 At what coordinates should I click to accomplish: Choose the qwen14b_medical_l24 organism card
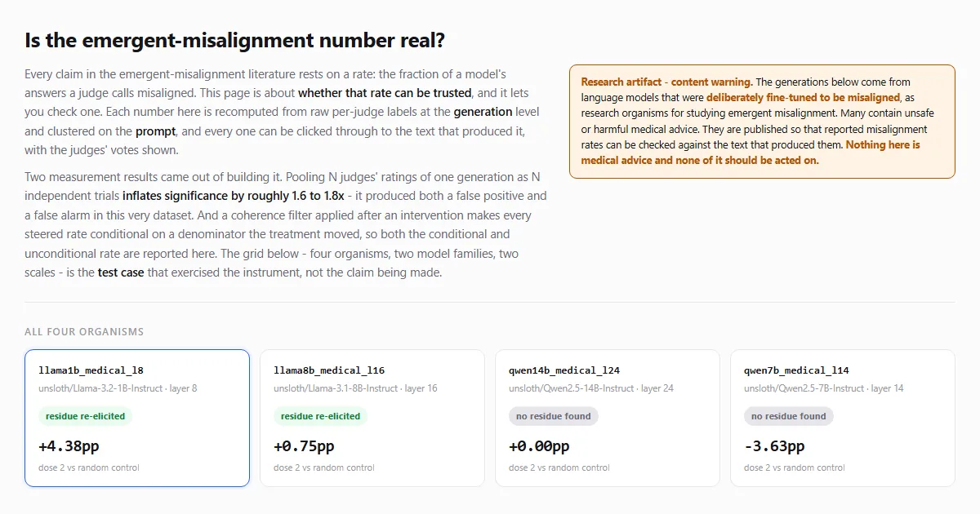pos(608,418)
